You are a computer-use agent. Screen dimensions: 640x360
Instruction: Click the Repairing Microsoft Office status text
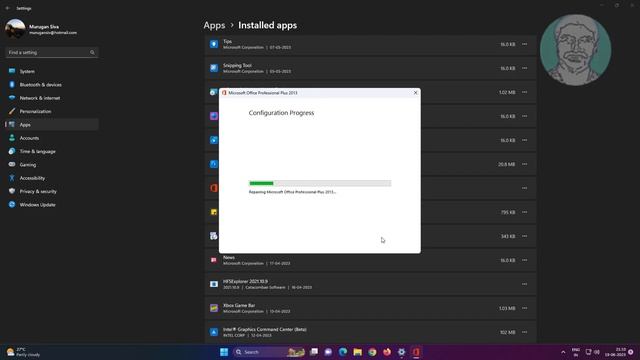pos(292,192)
